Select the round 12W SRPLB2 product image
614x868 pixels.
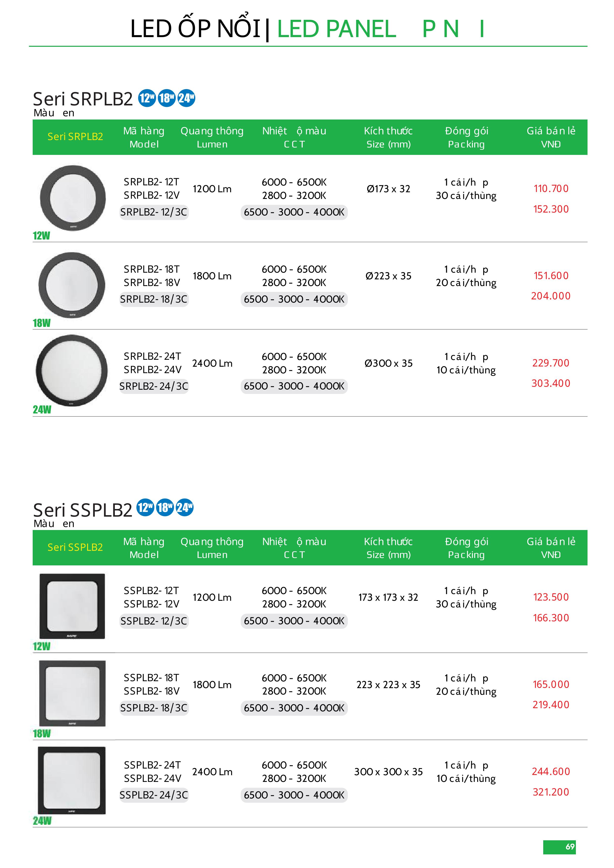pos(73,198)
